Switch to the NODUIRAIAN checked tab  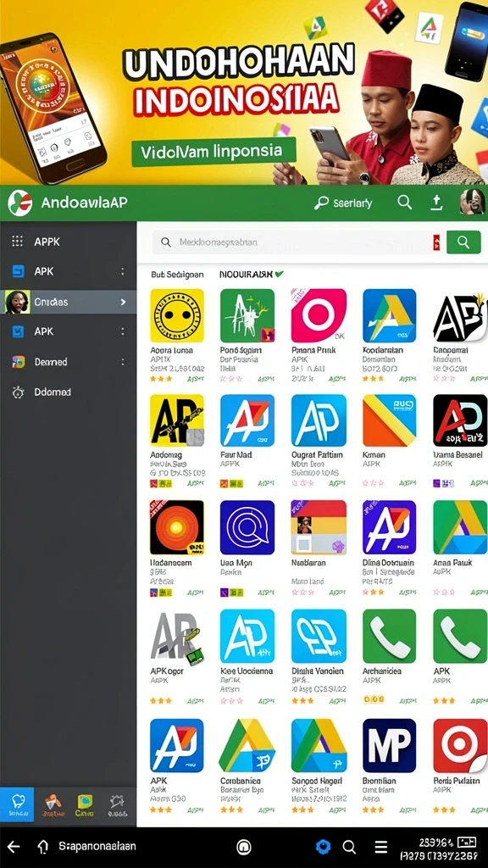pos(252,274)
